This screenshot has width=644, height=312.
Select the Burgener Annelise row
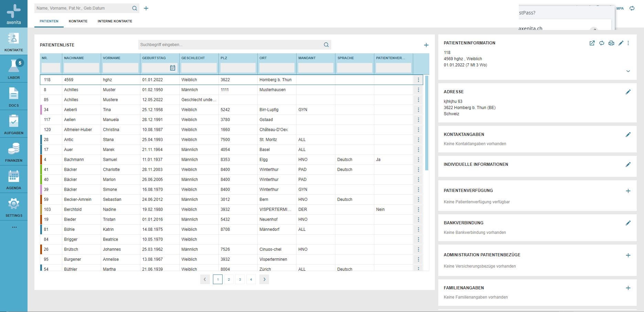coord(232,259)
